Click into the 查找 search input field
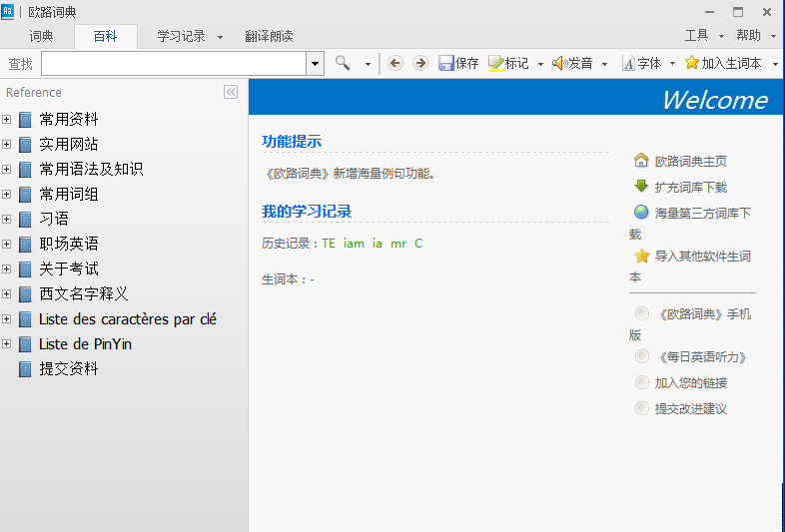Viewport: 785px width, 532px height. pyautogui.click(x=174, y=64)
